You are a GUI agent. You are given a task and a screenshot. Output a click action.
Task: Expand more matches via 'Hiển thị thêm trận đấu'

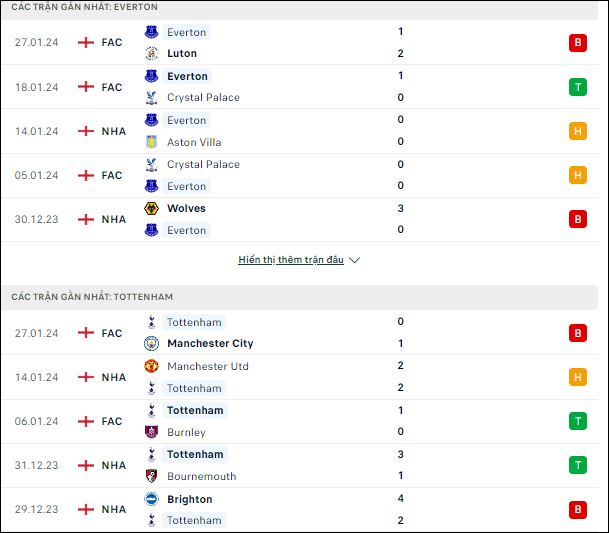(x=291, y=260)
